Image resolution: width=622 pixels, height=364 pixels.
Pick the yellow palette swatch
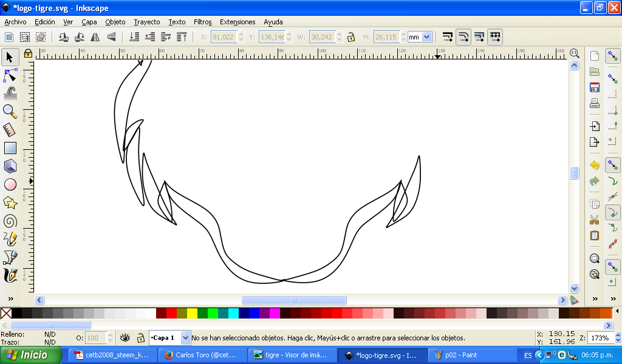pos(193,313)
